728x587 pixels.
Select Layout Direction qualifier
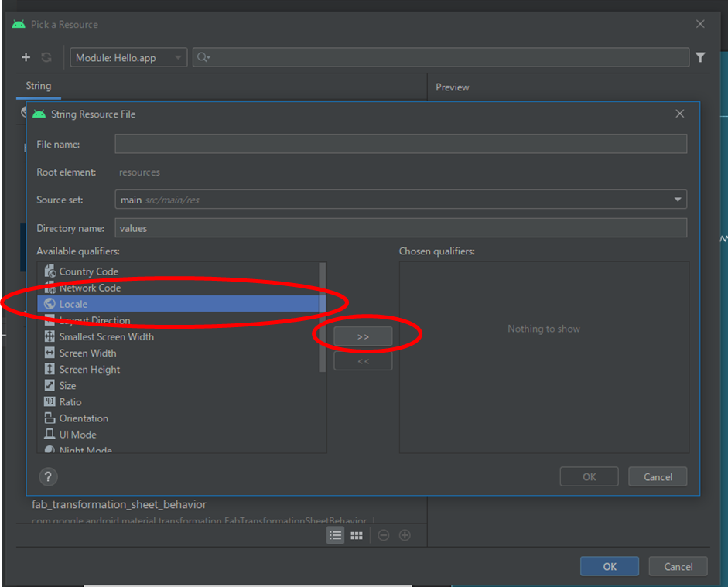(178, 320)
